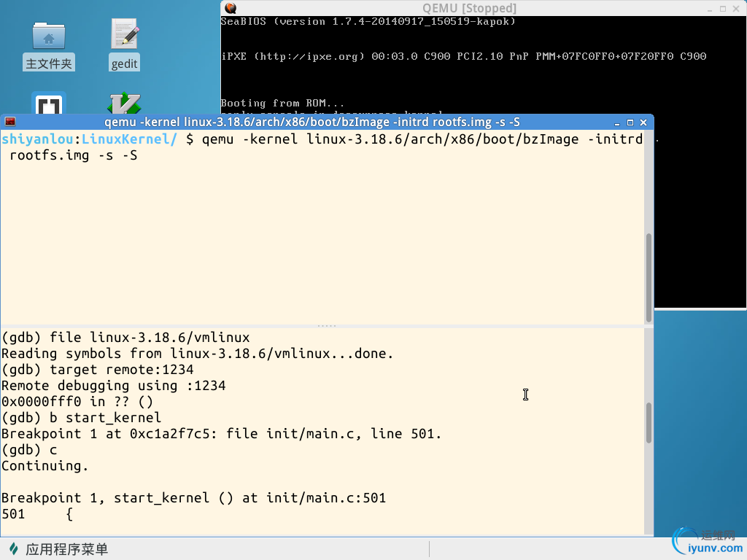Image resolution: width=747 pixels, height=560 pixels.
Task: Maximize the qemu -kernel terminal window
Action: click(x=630, y=122)
